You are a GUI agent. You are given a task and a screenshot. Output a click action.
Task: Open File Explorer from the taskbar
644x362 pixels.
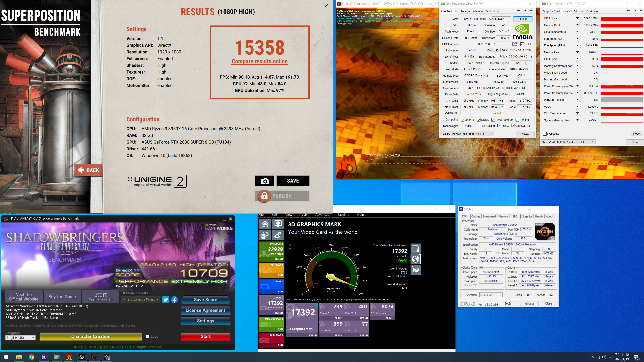pos(19,357)
